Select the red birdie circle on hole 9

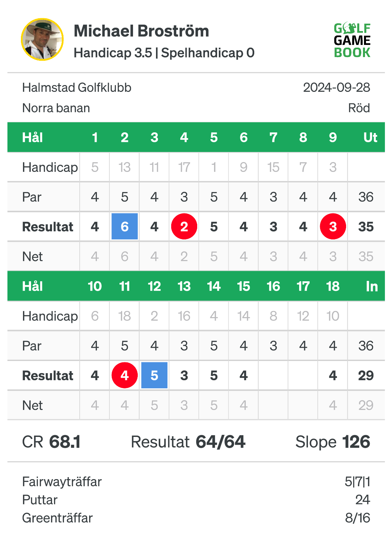(333, 227)
